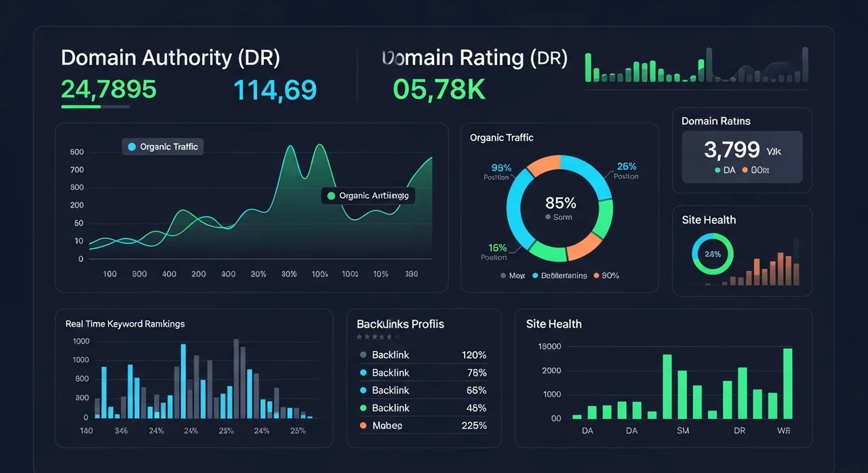The height and width of the screenshot is (473, 868).
Task: Click the star rating under Backlinks Profiis
Action: tap(374, 337)
